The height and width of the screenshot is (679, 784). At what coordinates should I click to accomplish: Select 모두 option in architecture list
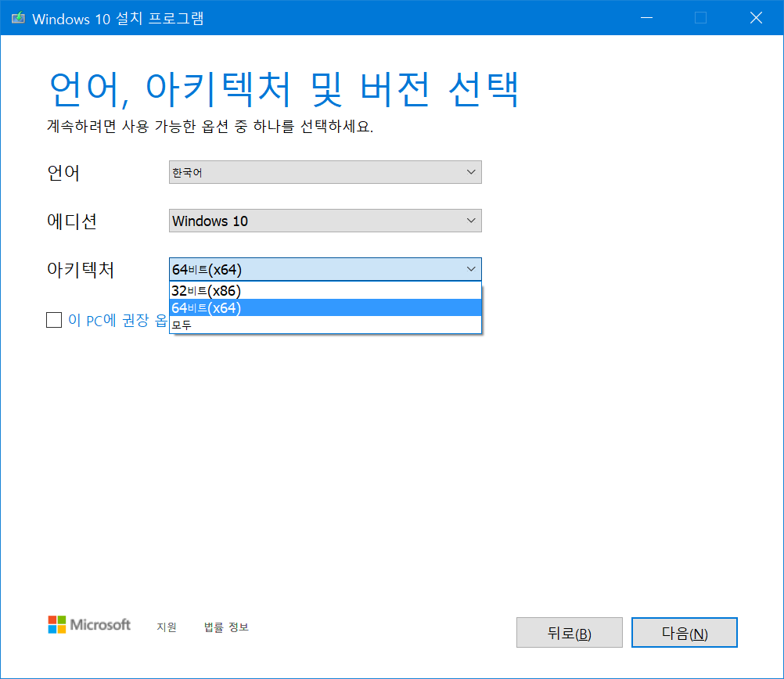[x=325, y=325]
